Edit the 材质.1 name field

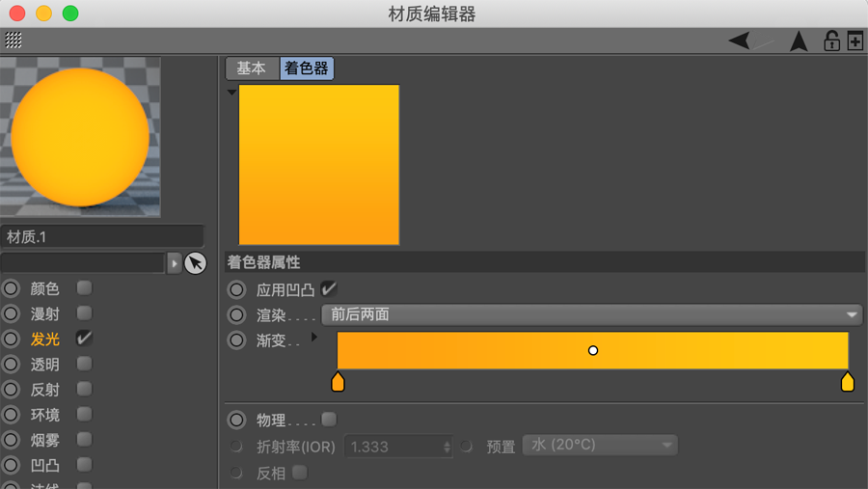pos(102,237)
